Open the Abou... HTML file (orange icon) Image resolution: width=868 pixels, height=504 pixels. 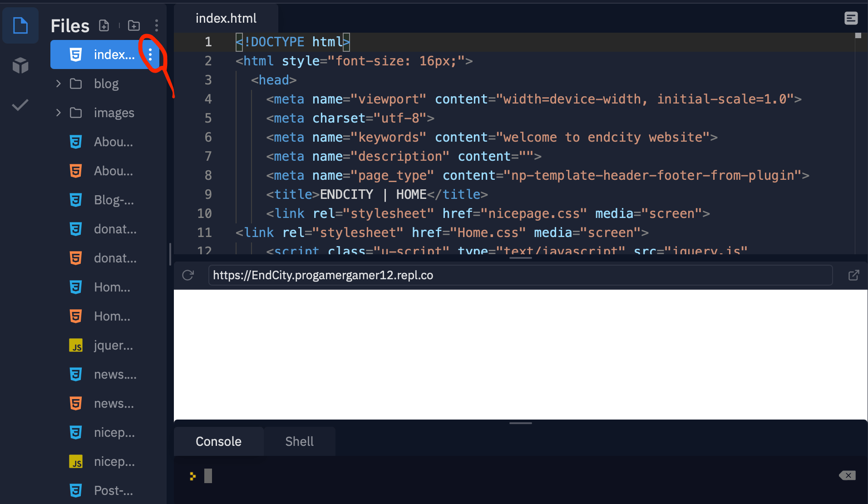104,171
